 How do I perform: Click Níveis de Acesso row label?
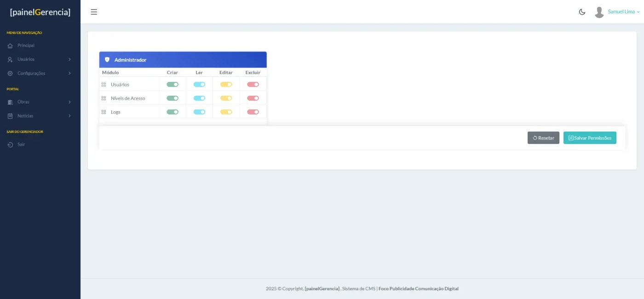point(128,98)
